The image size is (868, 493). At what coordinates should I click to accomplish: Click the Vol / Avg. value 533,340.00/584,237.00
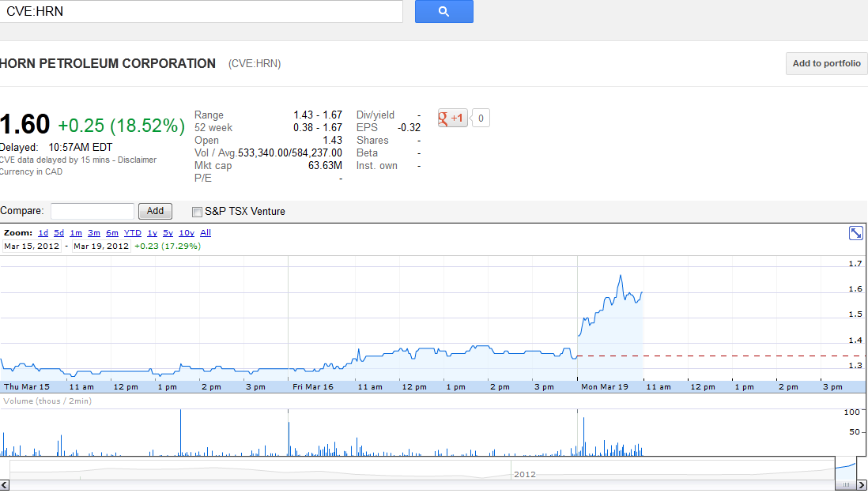click(290, 152)
